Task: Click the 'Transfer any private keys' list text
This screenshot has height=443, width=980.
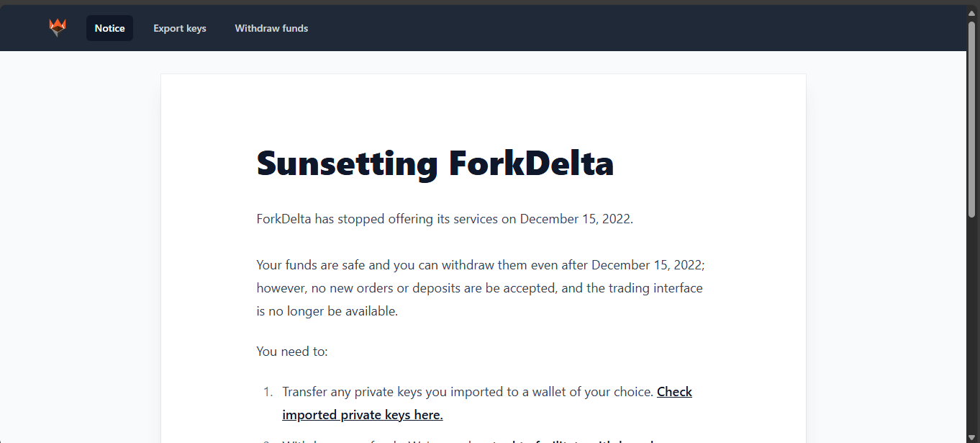Action: pyautogui.click(x=468, y=392)
